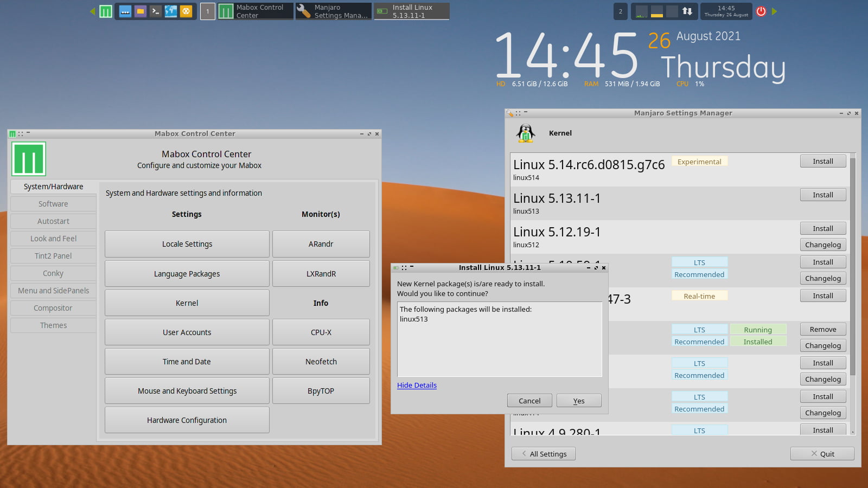Click the left green arrow on the panel
The height and width of the screenshot is (488, 868).
[92, 11]
